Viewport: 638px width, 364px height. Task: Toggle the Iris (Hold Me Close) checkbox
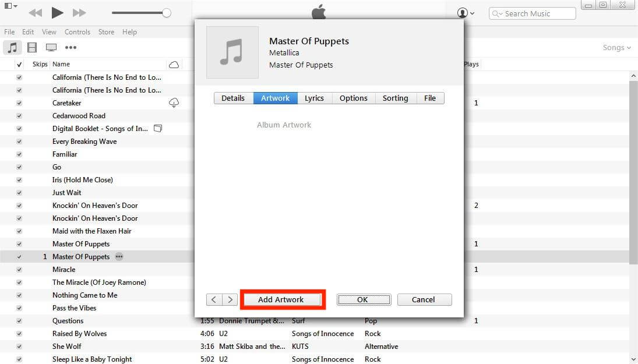click(19, 180)
